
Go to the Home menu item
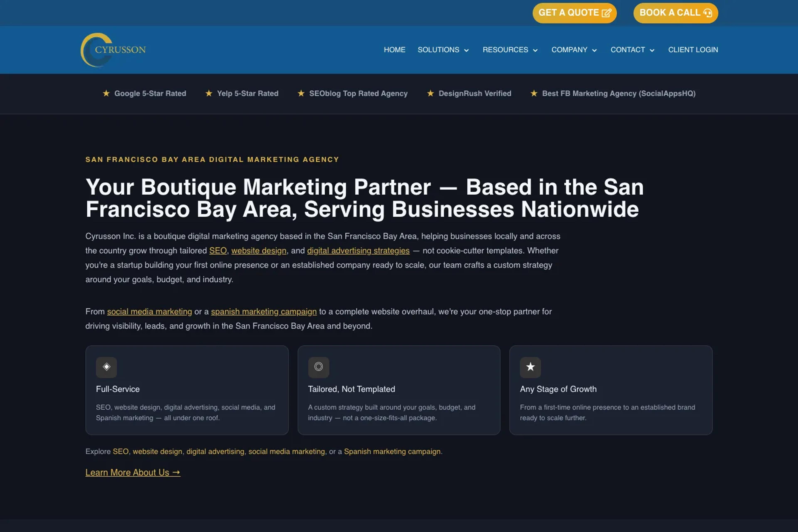click(395, 50)
